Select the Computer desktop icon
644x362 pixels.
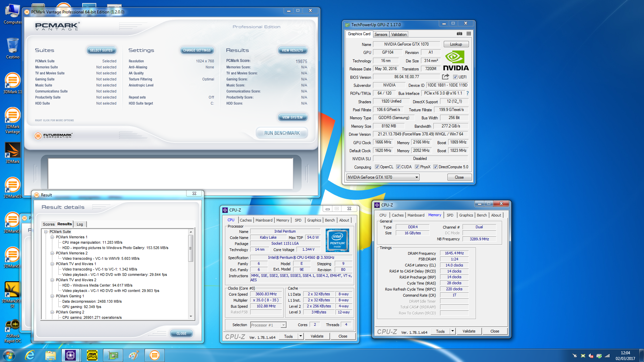[12, 13]
